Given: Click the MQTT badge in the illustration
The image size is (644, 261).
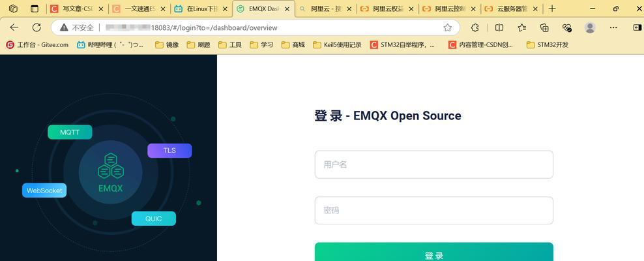Looking at the screenshot, I should coord(70,132).
